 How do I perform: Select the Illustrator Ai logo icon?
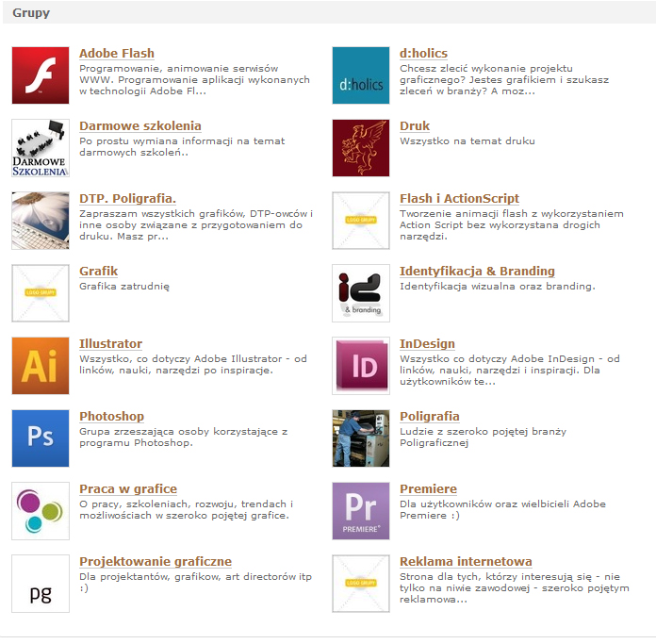[x=41, y=366]
